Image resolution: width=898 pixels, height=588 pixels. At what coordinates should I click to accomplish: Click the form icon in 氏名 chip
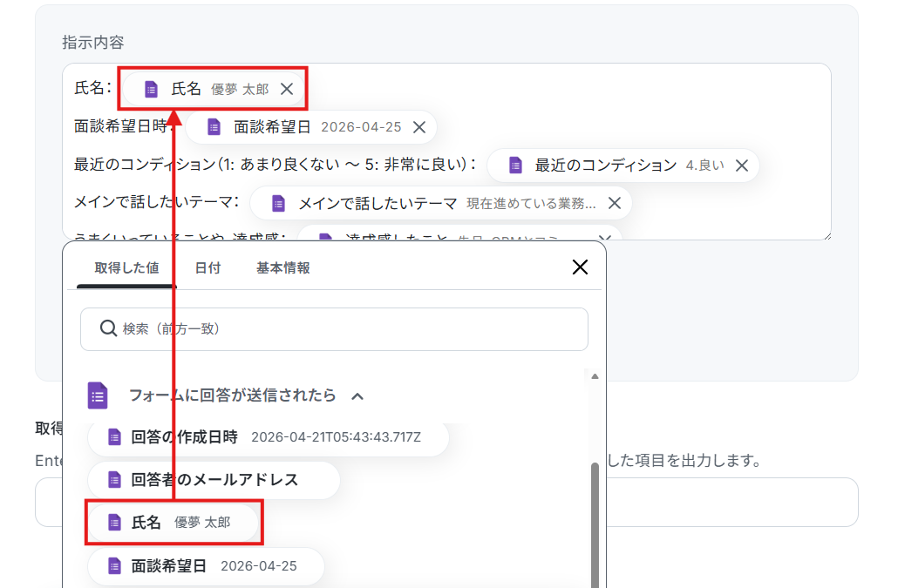(151, 89)
